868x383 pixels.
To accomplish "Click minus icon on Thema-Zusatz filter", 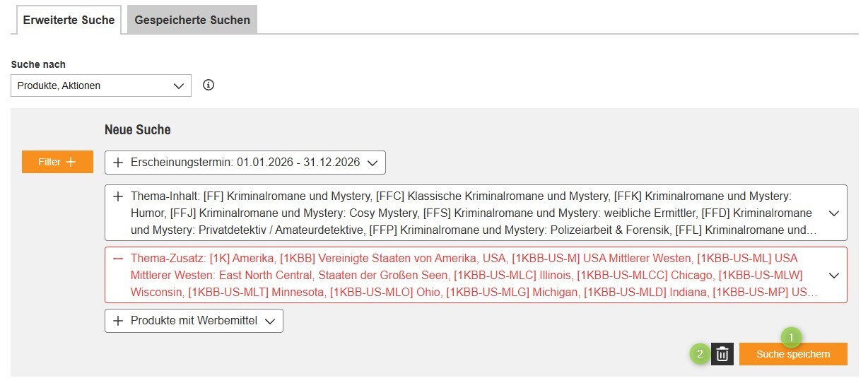I will [118, 259].
